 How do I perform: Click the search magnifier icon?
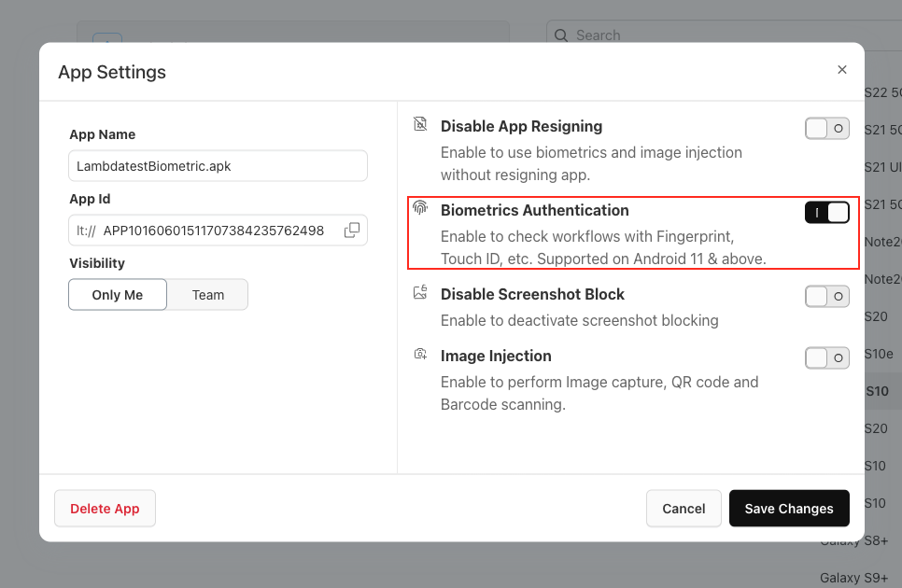point(561,35)
